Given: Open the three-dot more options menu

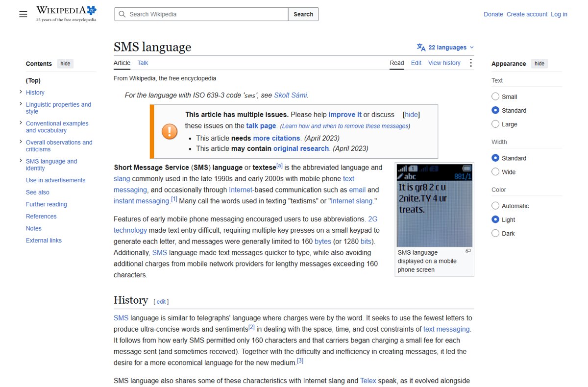Looking at the screenshot, I should click(470, 63).
